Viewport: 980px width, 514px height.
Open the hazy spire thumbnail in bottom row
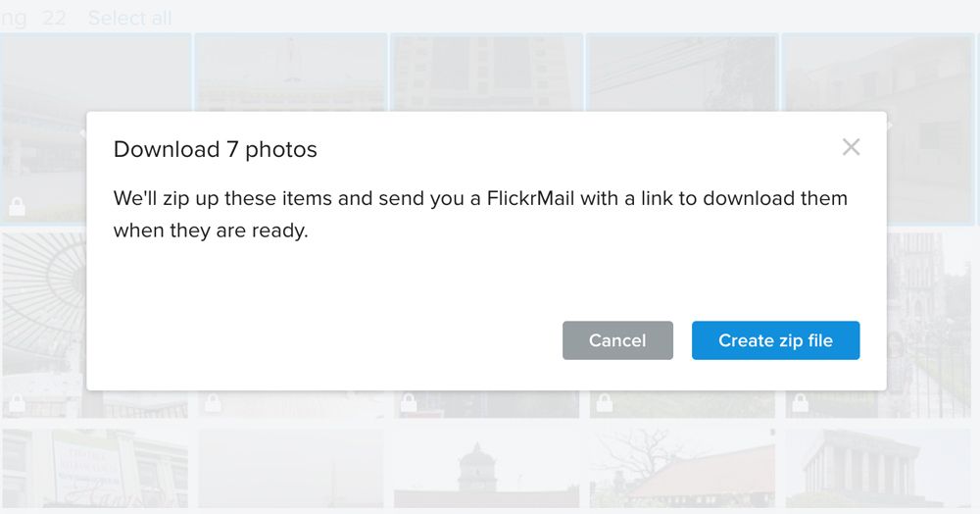point(291,469)
